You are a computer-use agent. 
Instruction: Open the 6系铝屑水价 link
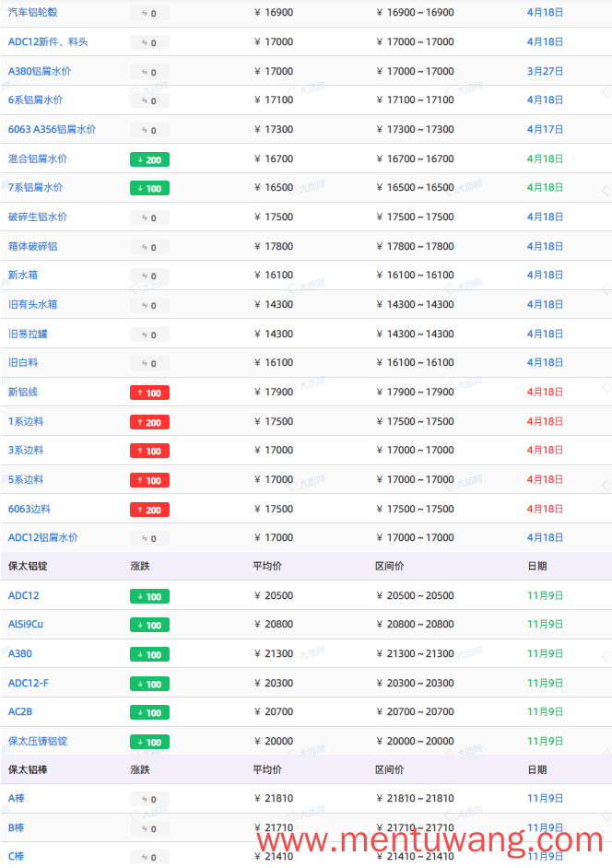point(35,100)
